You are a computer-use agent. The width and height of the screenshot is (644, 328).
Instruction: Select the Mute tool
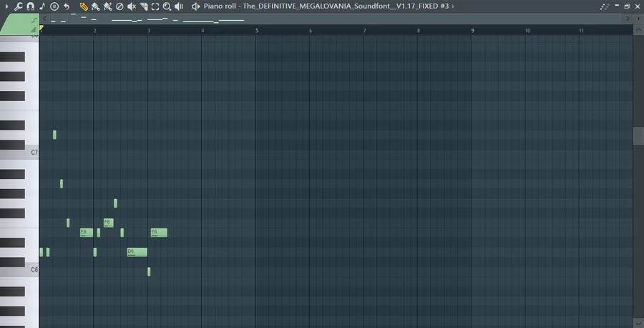point(132,6)
